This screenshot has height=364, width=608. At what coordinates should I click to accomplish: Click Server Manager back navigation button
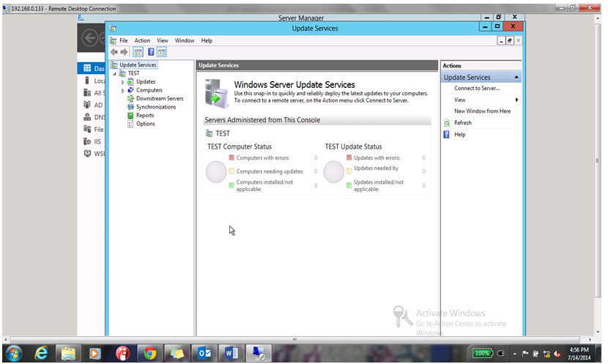click(x=90, y=38)
